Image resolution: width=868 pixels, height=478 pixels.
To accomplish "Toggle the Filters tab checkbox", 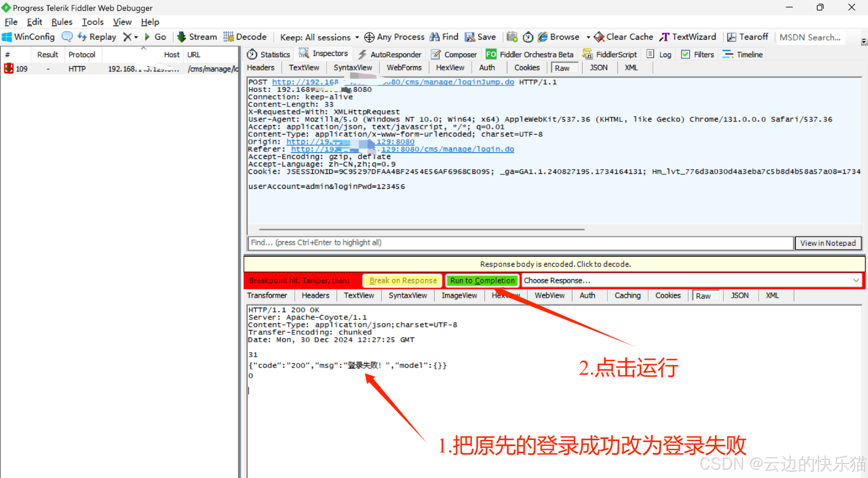I will click(x=685, y=54).
